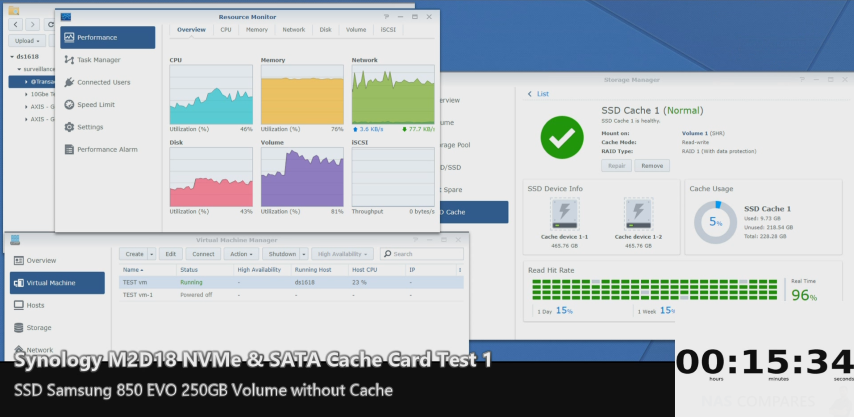Image resolution: width=854 pixels, height=417 pixels.
Task: Click the Cache Usage 5% donut chart
Action: click(x=715, y=223)
